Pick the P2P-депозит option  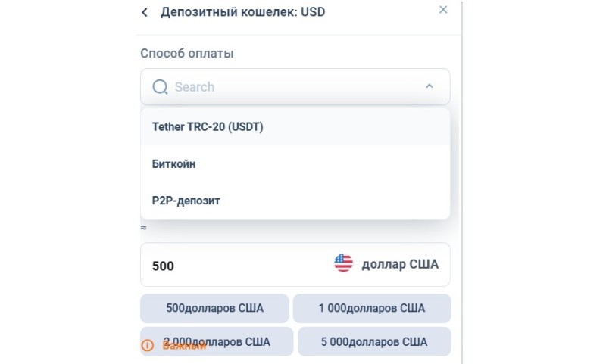295,201
